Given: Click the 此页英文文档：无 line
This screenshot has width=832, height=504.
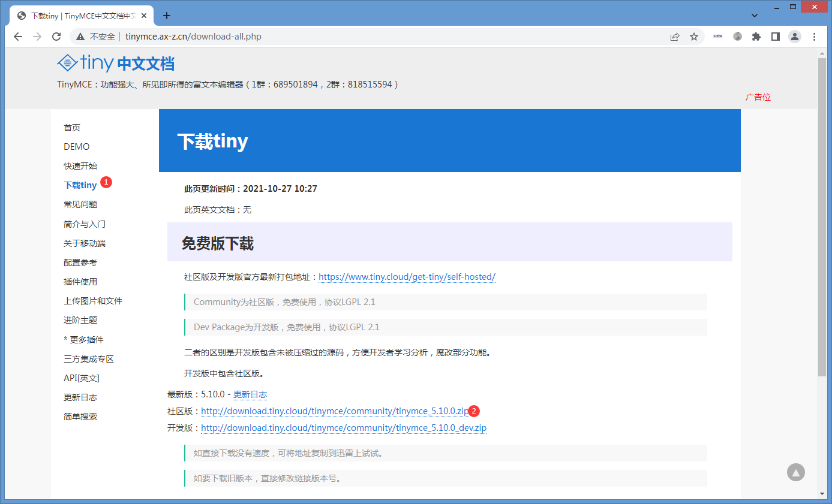Looking at the screenshot, I should coord(218,210).
